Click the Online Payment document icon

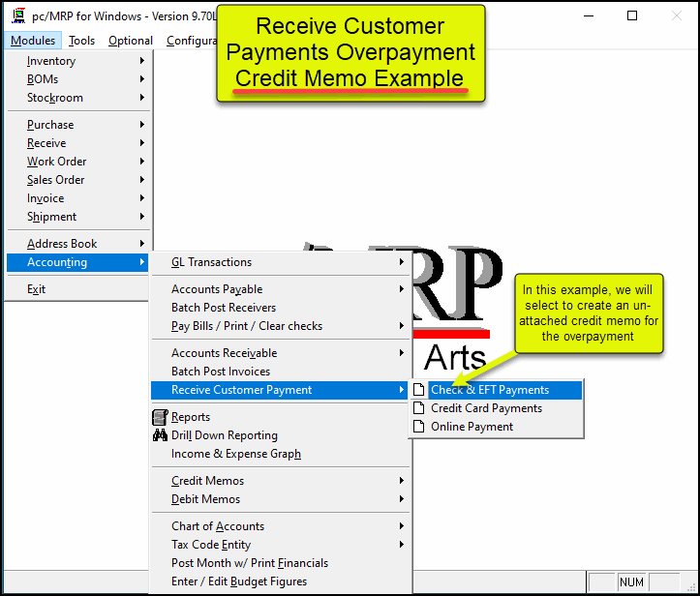tap(419, 427)
